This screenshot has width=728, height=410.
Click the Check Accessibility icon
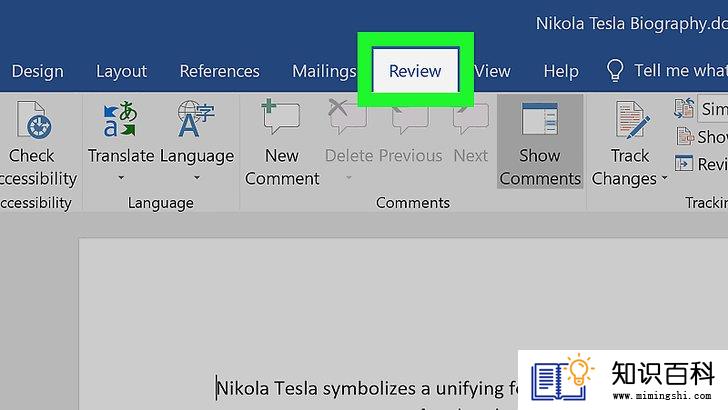click(34, 120)
